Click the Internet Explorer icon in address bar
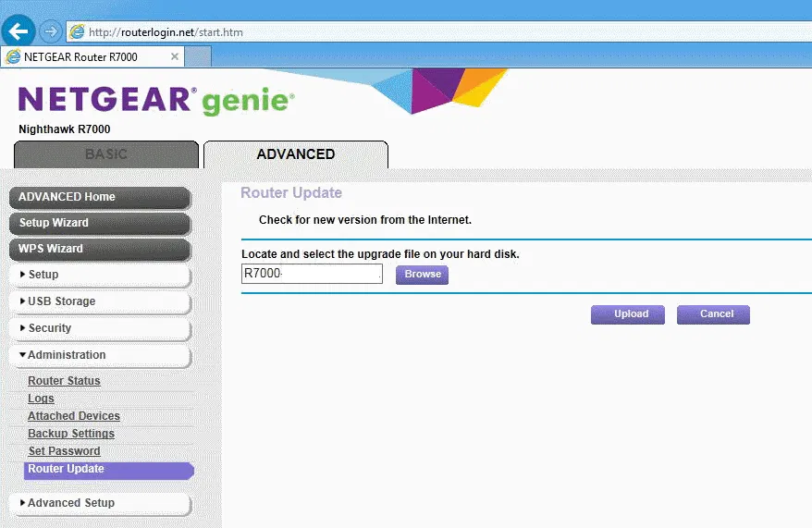The width and height of the screenshot is (812, 528). 77,32
